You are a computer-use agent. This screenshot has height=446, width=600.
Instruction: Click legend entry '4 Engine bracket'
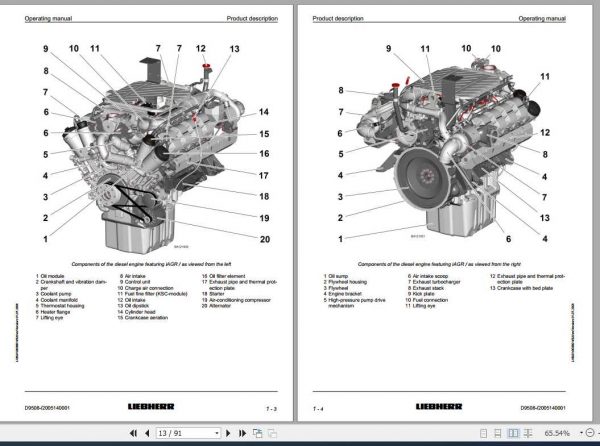(342, 294)
